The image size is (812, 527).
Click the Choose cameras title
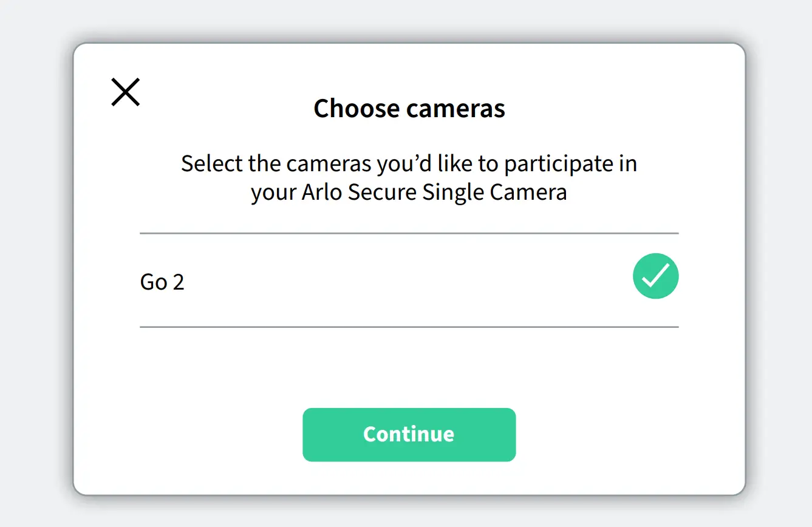coord(409,109)
